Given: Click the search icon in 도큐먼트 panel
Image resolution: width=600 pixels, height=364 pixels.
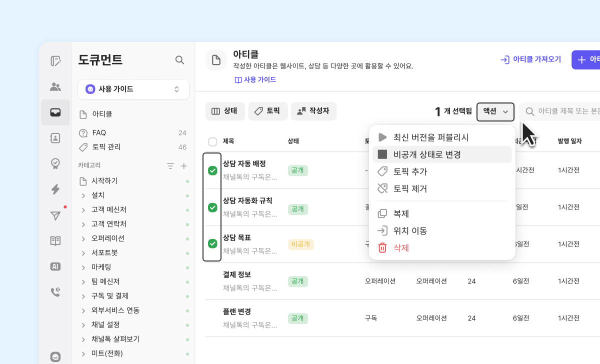Looking at the screenshot, I should 179,60.
